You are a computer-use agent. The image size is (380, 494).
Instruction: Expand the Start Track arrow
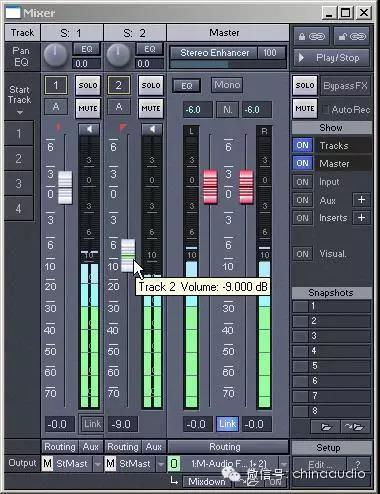(20, 113)
